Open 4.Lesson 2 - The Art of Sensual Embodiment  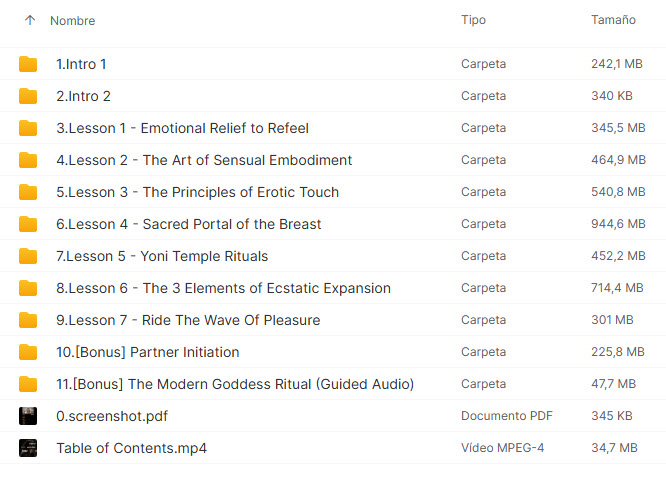204,160
